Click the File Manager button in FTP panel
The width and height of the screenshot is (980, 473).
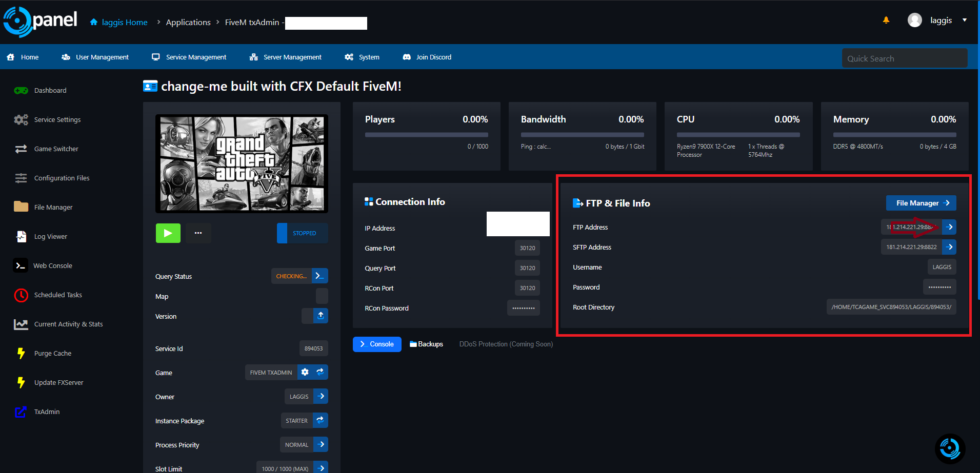click(x=921, y=203)
